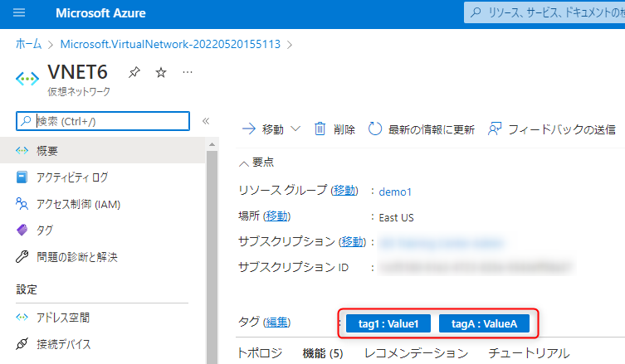Mark VNET6 as favorite with the star
Screen dimensions: 625x364
tap(161, 72)
